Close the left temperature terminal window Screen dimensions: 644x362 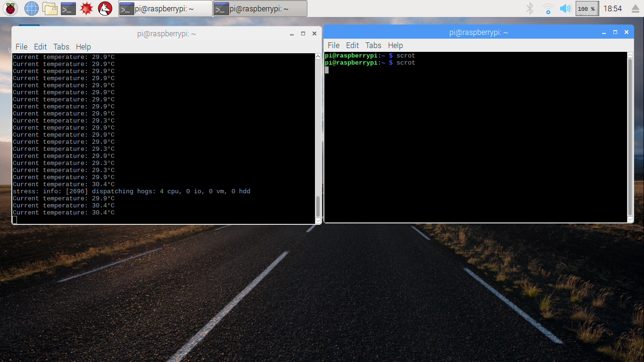pos(314,34)
